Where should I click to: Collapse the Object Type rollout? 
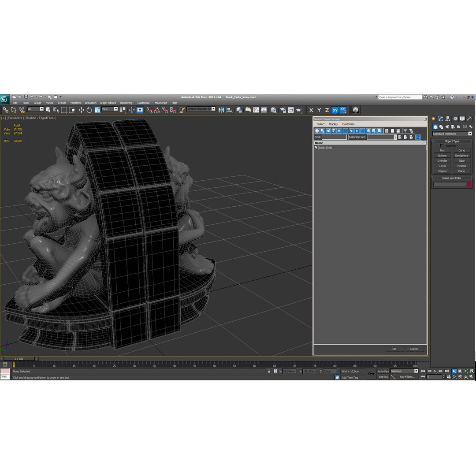[x=452, y=141]
